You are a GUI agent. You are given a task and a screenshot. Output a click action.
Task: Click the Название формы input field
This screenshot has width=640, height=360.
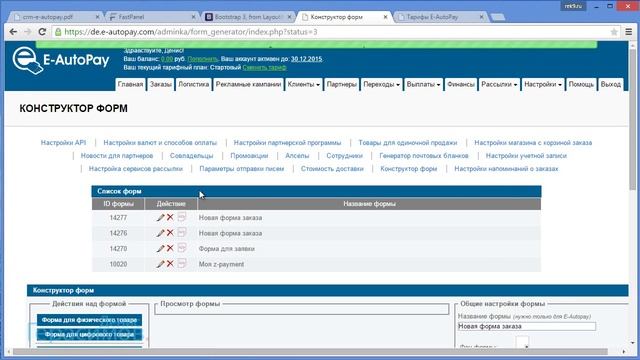point(527,326)
